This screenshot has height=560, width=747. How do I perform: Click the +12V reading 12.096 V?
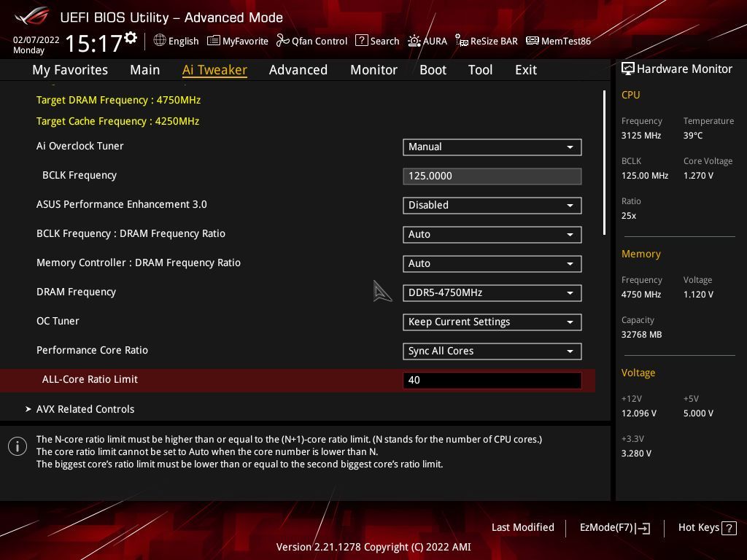tap(639, 413)
